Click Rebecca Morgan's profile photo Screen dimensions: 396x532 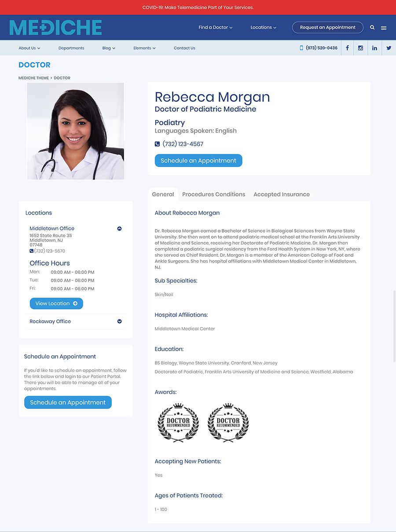pyautogui.click(x=76, y=131)
